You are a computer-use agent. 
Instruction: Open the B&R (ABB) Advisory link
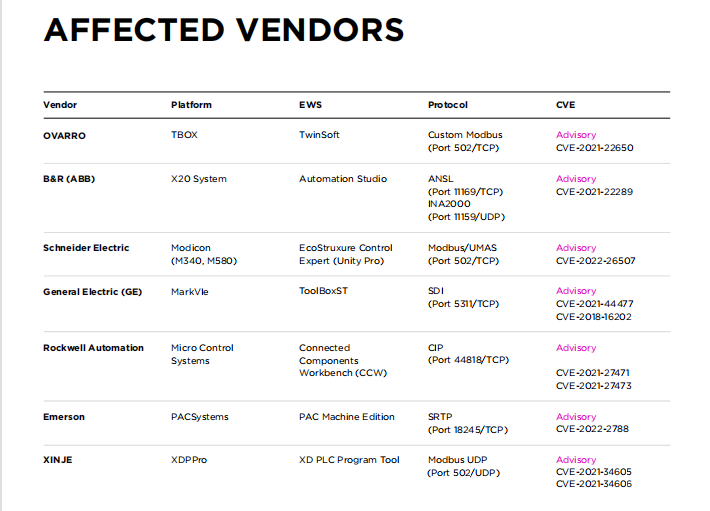pos(576,179)
